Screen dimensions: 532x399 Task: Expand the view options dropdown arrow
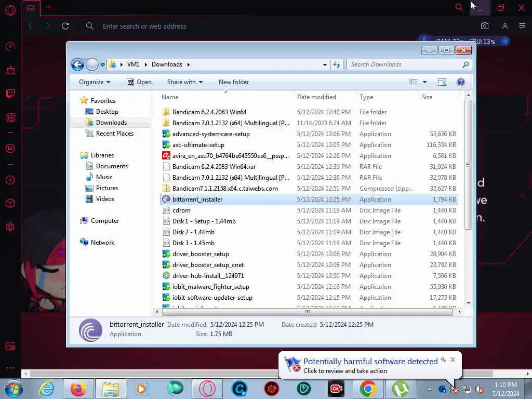tap(424, 82)
